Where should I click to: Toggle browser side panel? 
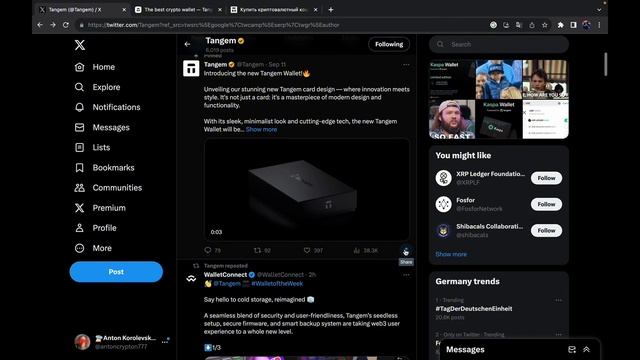(x=573, y=25)
